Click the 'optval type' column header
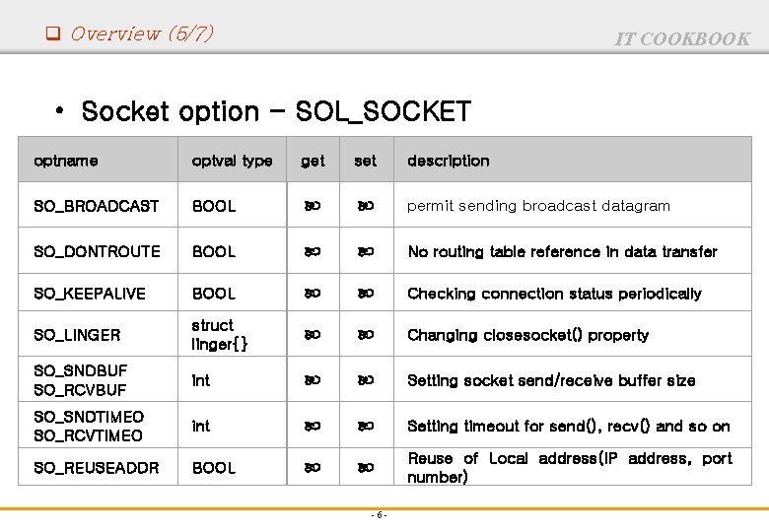 pos(232,161)
